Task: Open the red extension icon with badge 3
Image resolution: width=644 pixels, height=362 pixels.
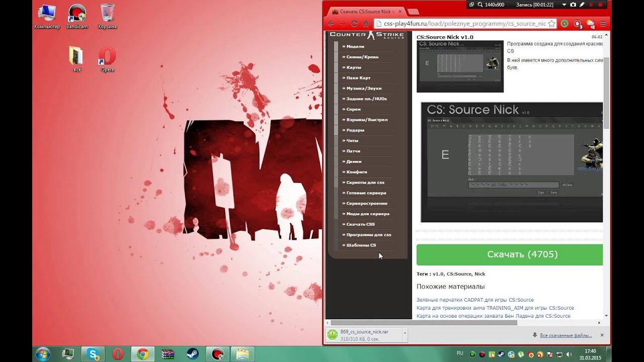Action: (x=578, y=24)
